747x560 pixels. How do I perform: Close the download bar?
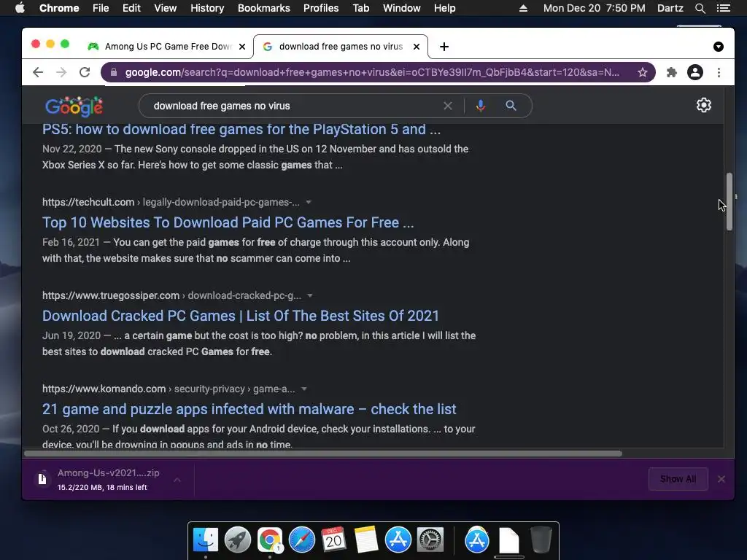[721, 479]
